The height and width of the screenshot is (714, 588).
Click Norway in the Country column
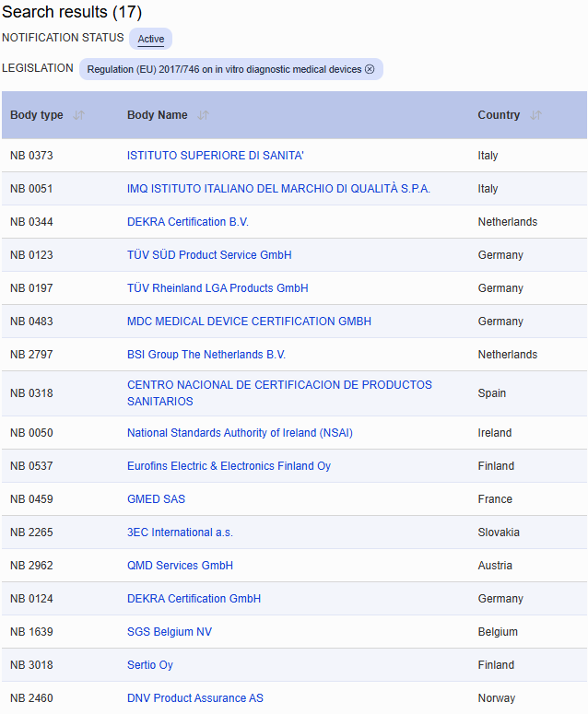[x=497, y=698]
